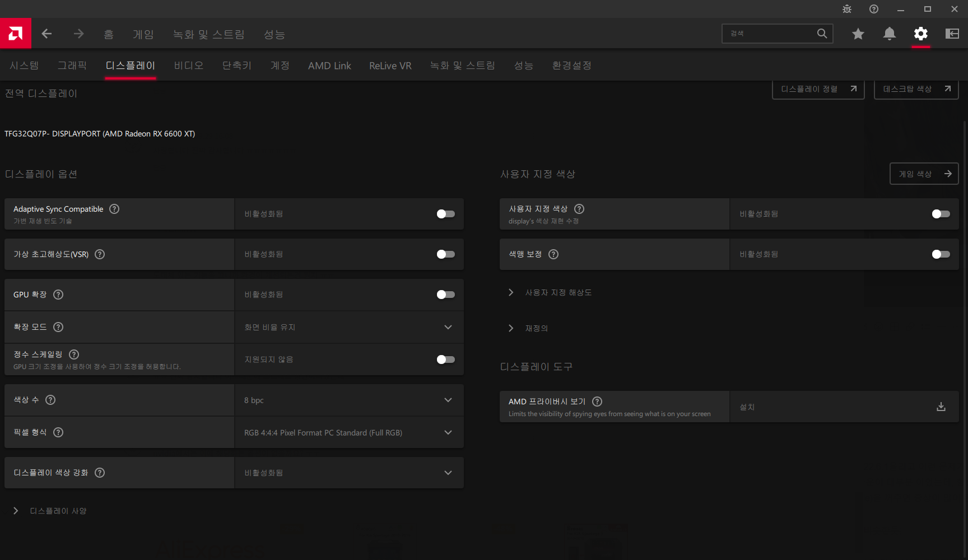Image resolution: width=968 pixels, height=560 pixels.
Task: Click 데스크탑 색상 button
Action: click(916, 89)
